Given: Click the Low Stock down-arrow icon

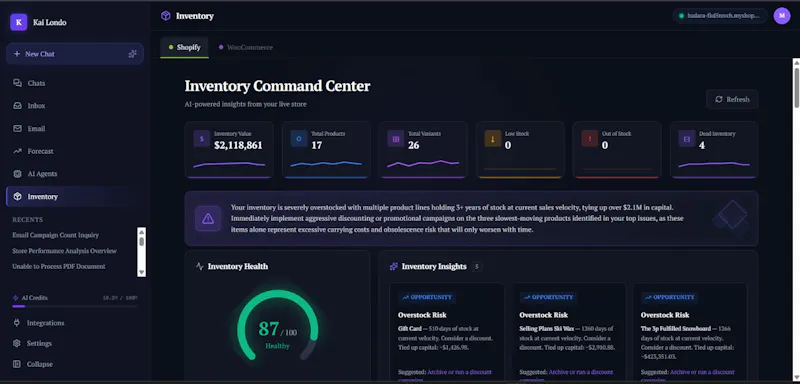Looking at the screenshot, I should coord(493,139).
